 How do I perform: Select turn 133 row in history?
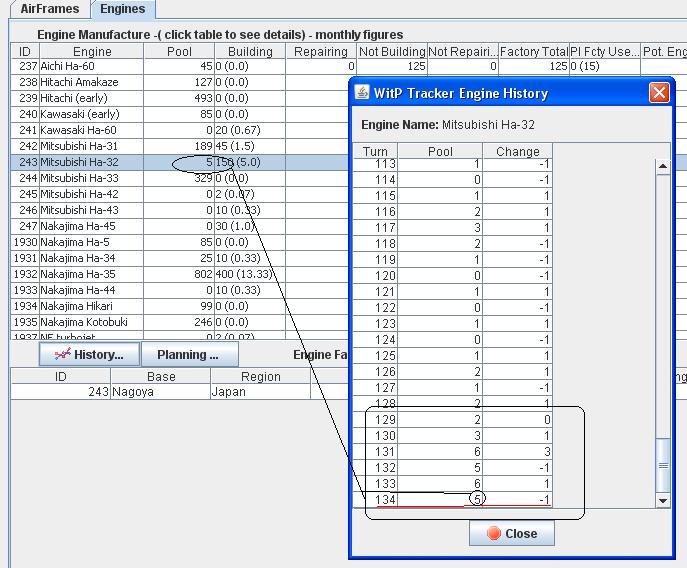pyautogui.click(x=453, y=483)
